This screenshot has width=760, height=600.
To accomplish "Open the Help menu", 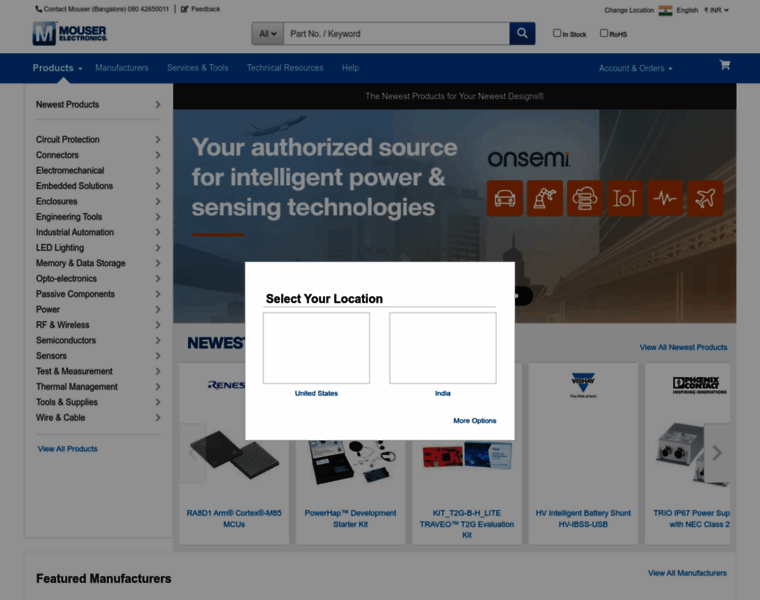I will point(350,68).
